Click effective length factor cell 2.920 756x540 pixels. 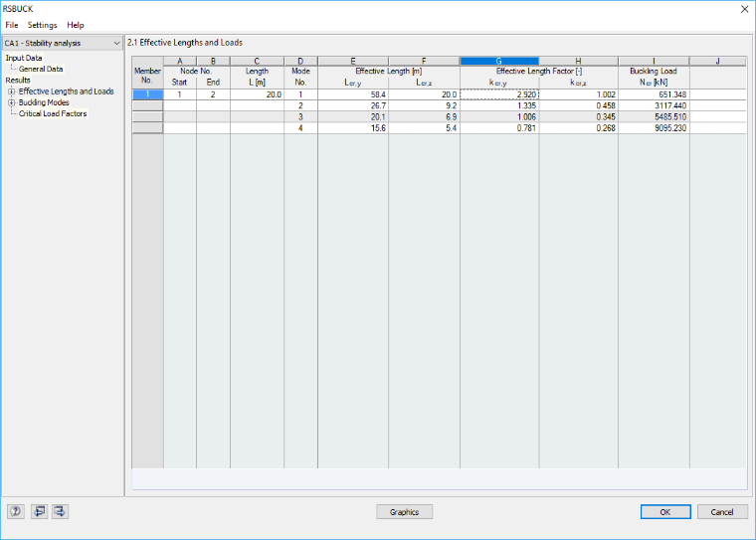pyautogui.click(x=499, y=94)
